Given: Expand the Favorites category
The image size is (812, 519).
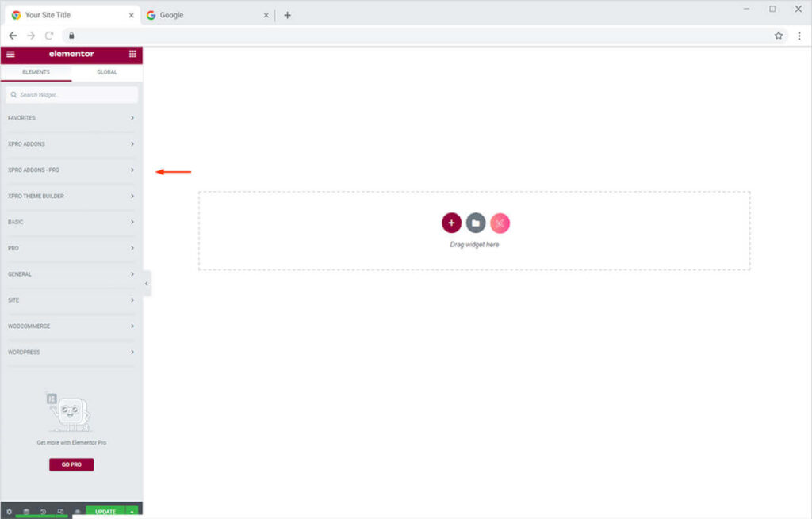Looking at the screenshot, I should (71, 118).
